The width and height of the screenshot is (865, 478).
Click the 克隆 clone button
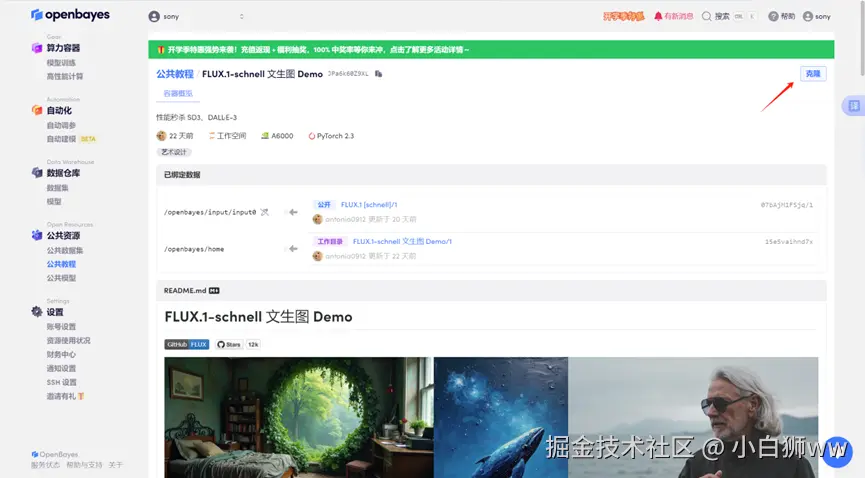[x=813, y=73]
